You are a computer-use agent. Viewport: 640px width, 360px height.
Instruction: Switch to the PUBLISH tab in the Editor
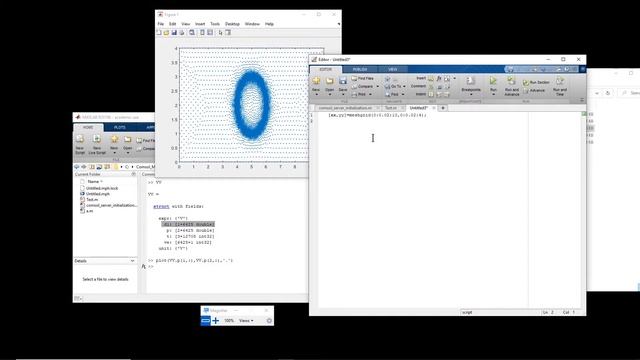[360, 69]
